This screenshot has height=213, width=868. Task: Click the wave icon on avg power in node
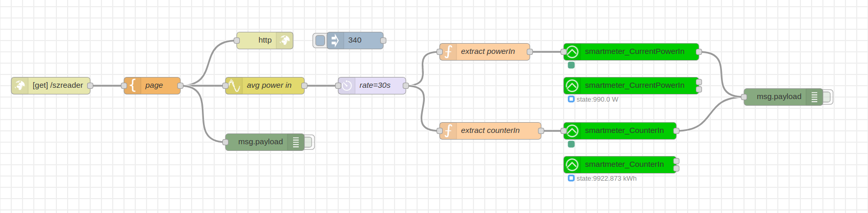[x=234, y=86]
